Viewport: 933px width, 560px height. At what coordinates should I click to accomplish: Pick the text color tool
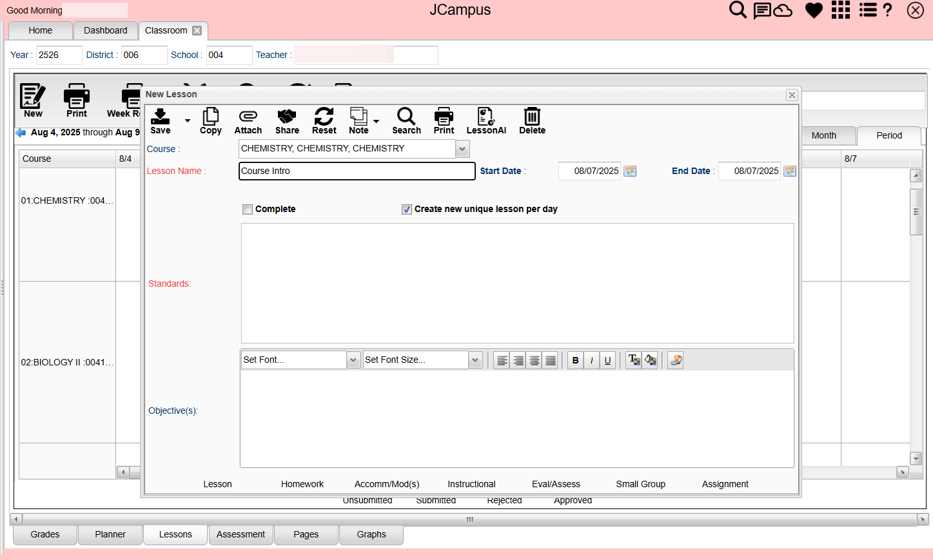(x=634, y=360)
